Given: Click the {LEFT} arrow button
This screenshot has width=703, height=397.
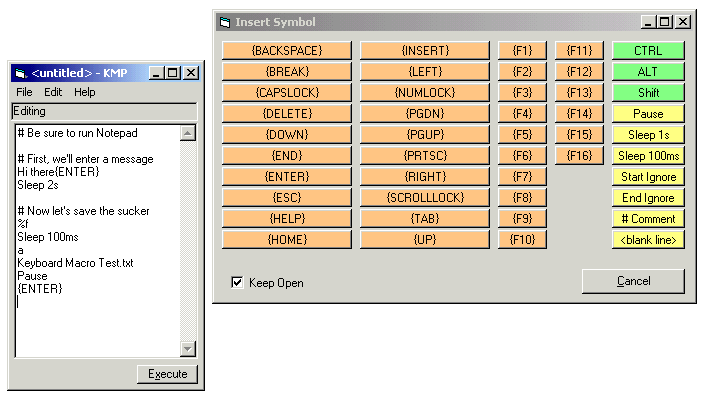Looking at the screenshot, I should tap(425, 71).
